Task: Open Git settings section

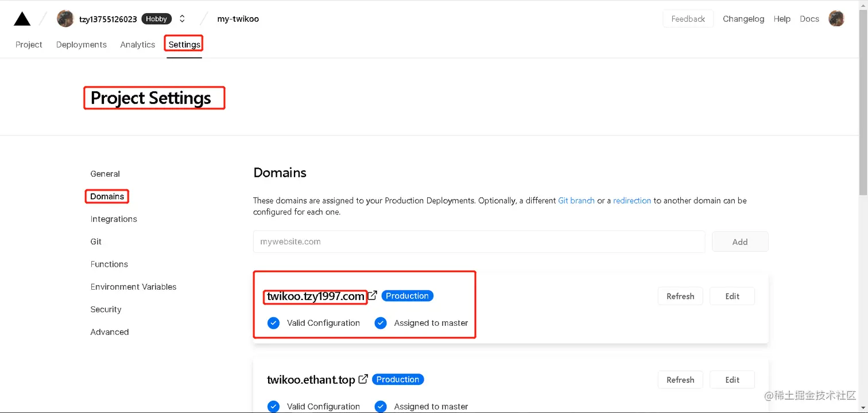Action: point(96,241)
